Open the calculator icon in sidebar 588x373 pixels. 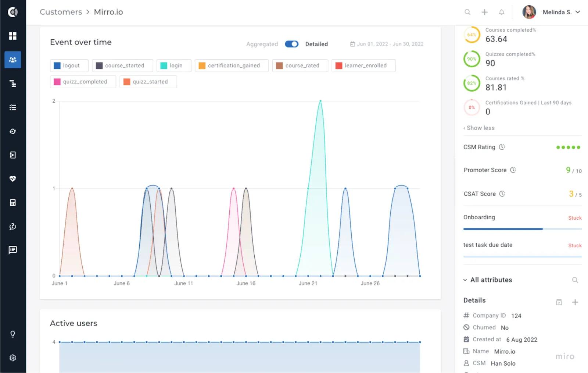coord(13,203)
